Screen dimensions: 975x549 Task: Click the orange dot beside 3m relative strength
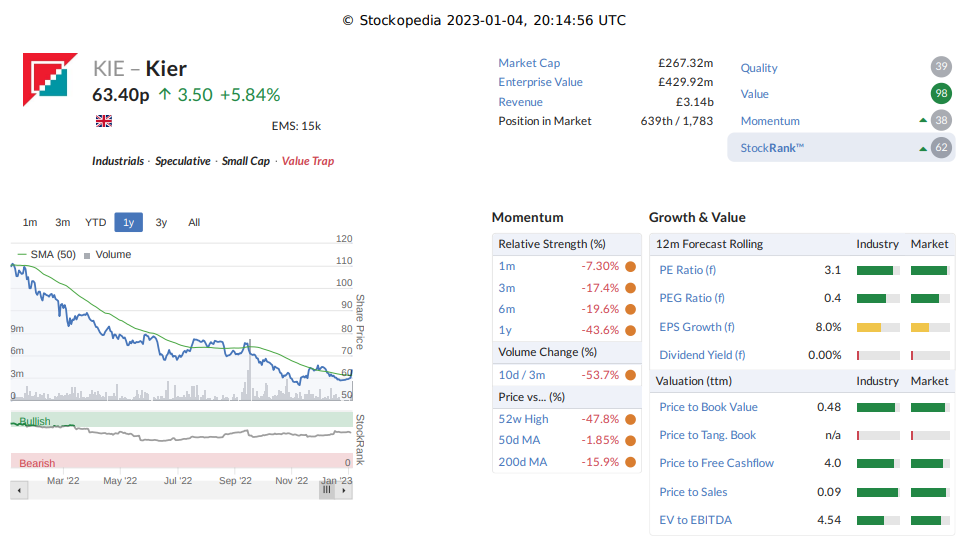tap(631, 288)
